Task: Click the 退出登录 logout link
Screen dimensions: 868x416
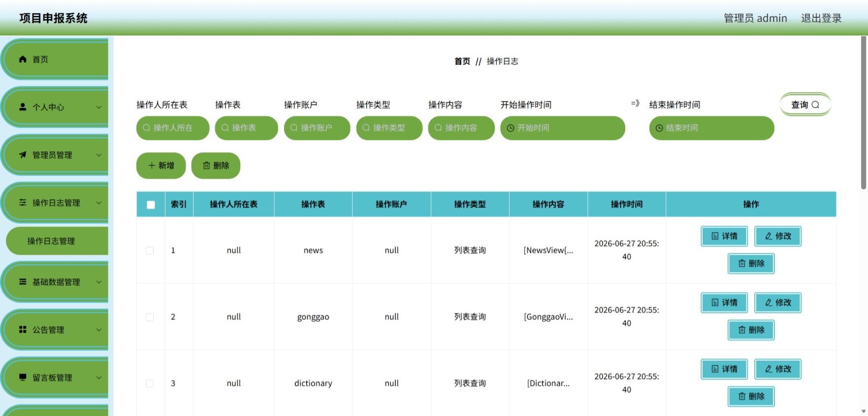Action: [821, 18]
